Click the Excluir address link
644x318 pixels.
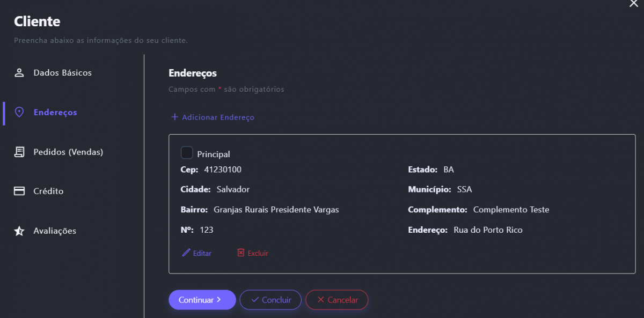258,253
